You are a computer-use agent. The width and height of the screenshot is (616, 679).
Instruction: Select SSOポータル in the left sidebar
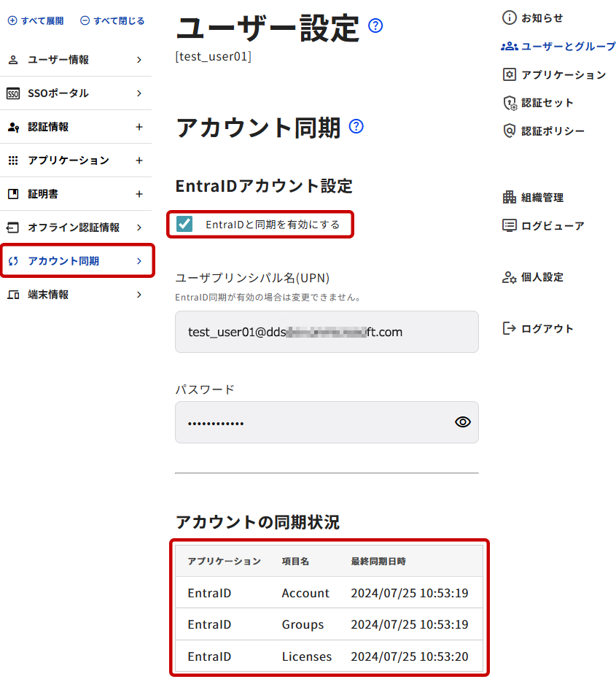pos(76,93)
